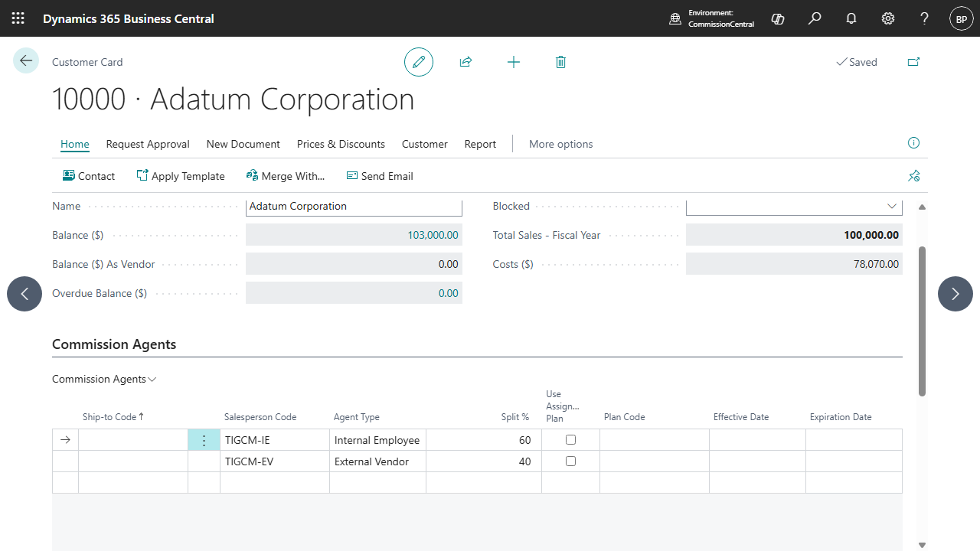Click Merge With... action
The width and height of the screenshot is (980, 551).
(286, 176)
